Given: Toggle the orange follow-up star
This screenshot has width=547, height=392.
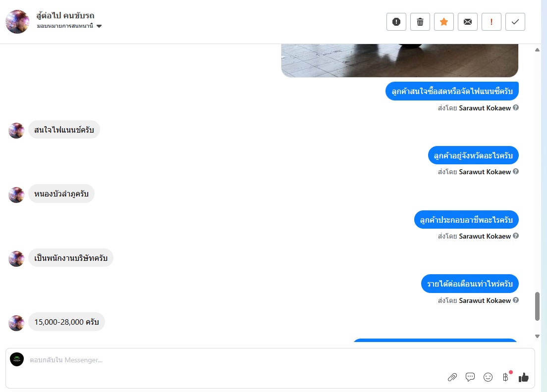Looking at the screenshot, I should coord(444,22).
